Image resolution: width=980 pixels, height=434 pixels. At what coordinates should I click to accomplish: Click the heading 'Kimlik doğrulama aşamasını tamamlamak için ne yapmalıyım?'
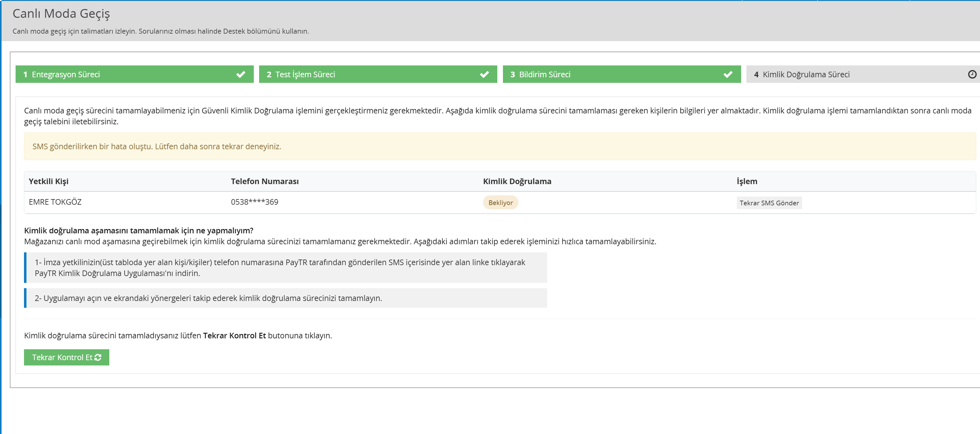139,231
